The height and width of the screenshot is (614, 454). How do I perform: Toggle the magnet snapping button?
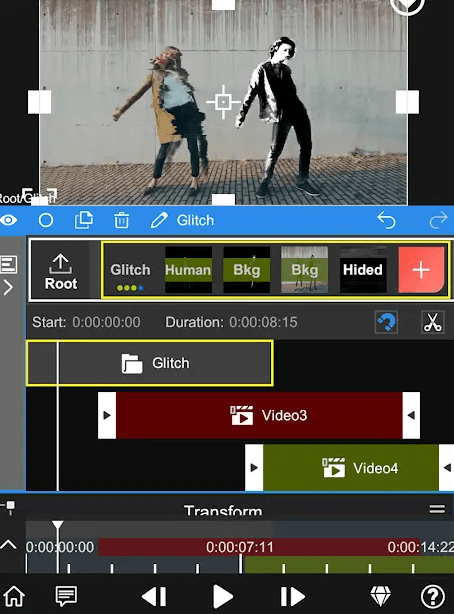tap(386, 322)
